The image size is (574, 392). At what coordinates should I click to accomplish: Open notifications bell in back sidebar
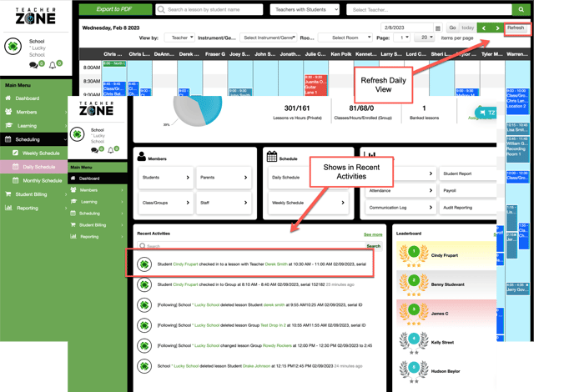(53, 65)
